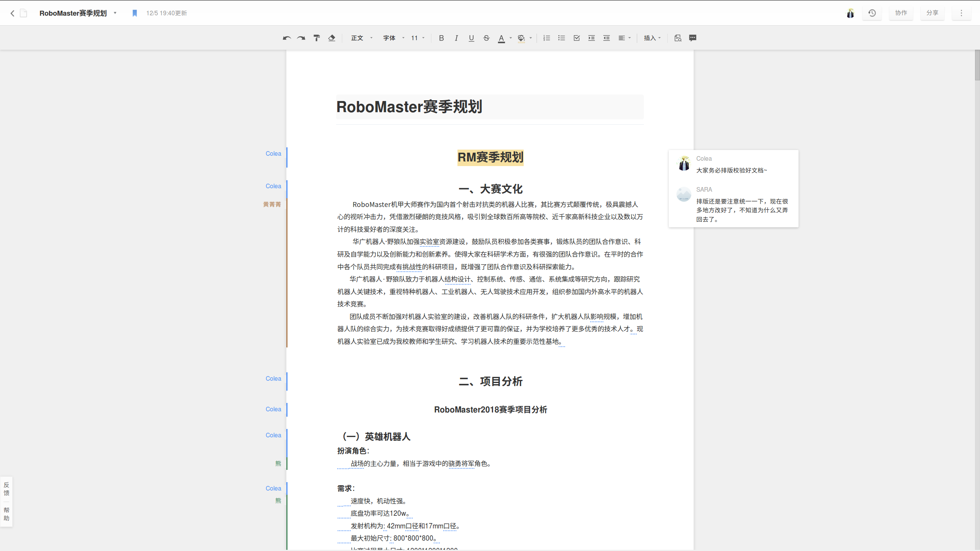Click the document page icon beside back arrow
Viewport: 980px width, 551px height.
coord(23,13)
